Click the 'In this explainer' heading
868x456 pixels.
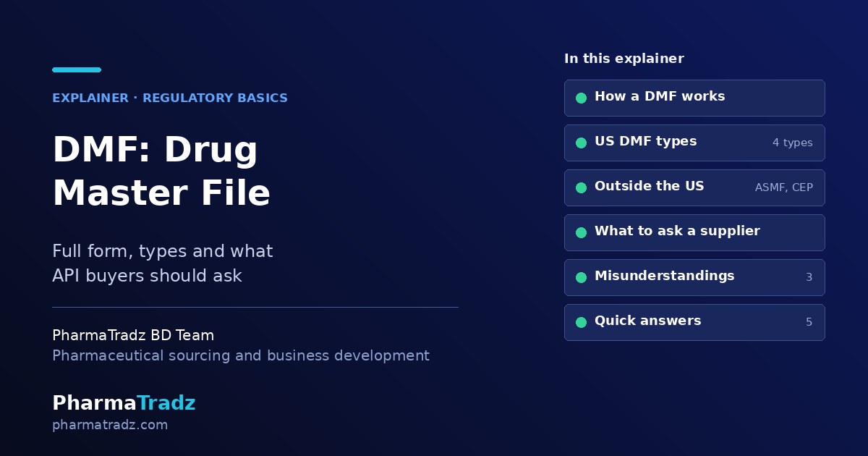pyautogui.click(x=624, y=59)
